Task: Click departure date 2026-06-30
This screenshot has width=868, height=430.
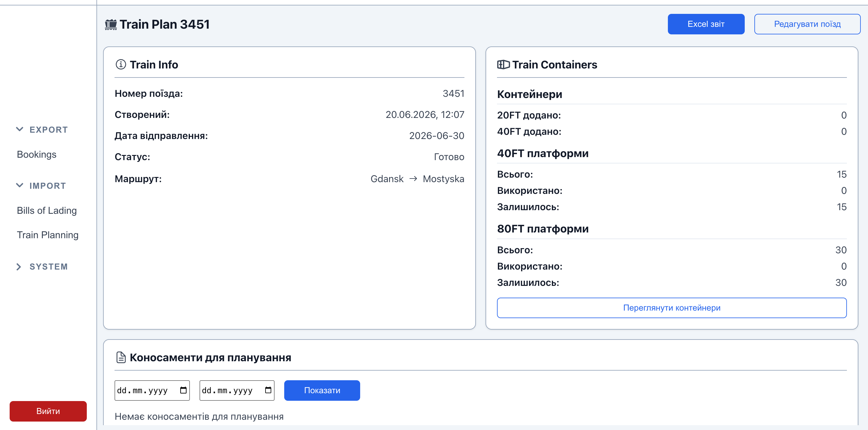Action: pyautogui.click(x=436, y=136)
